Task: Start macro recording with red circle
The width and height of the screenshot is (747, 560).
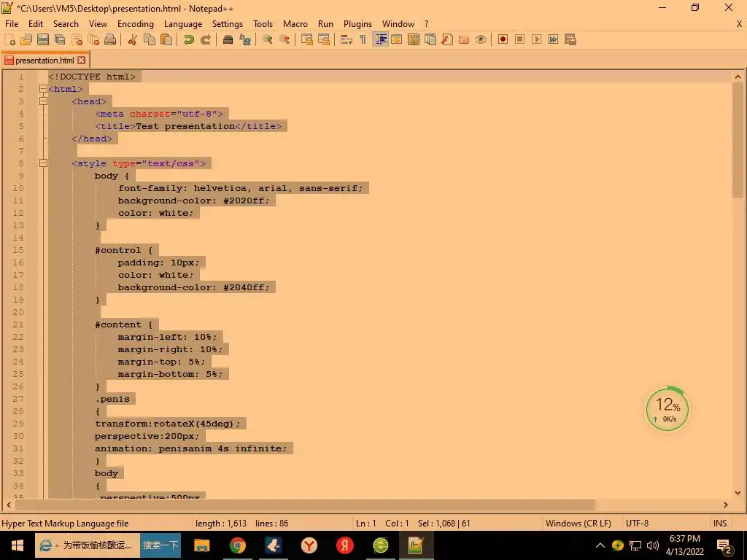Action: (503, 39)
